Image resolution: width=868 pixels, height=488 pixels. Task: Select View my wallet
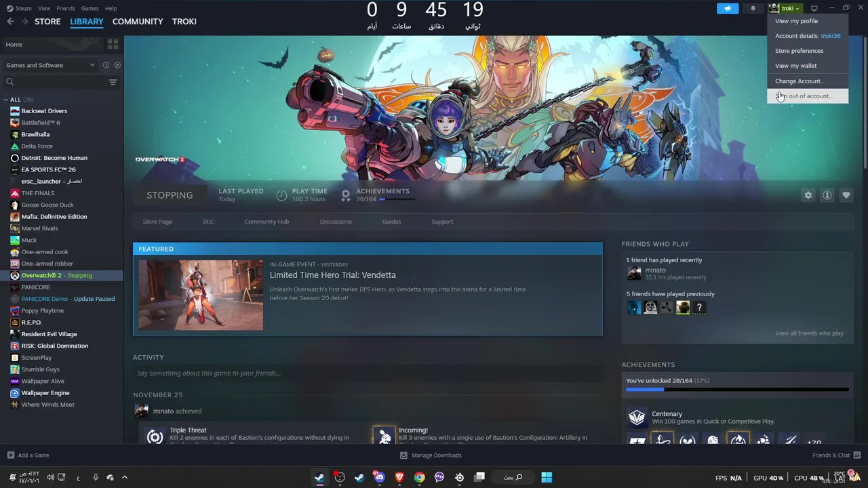pos(808,66)
